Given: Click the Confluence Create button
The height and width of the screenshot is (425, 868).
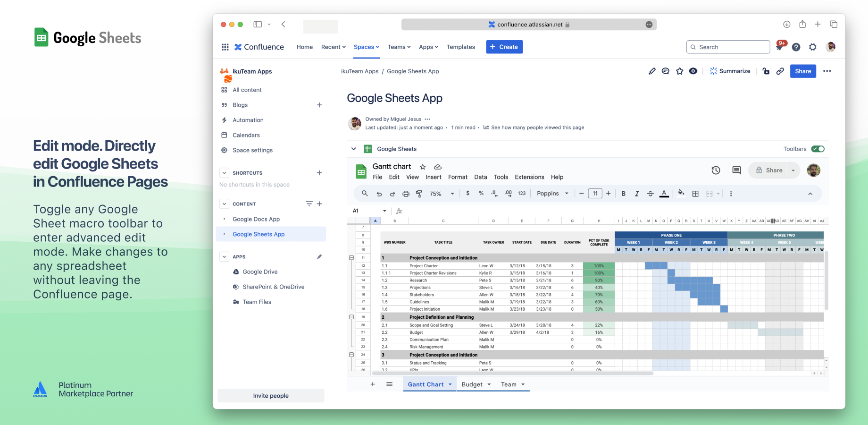Looking at the screenshot, I should coord(504,47).
